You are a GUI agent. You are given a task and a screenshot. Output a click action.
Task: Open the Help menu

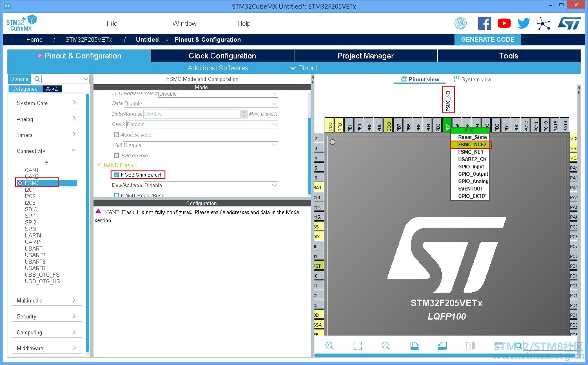point(244,23)
